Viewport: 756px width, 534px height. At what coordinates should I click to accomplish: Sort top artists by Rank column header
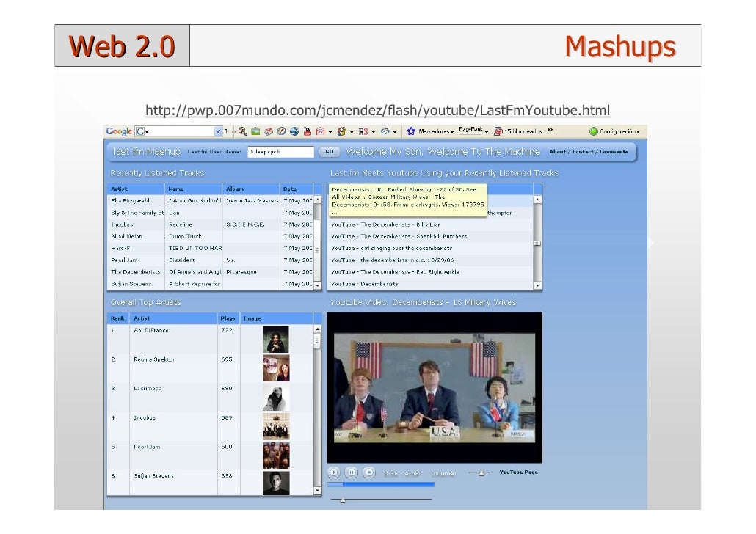coord(118,318)
